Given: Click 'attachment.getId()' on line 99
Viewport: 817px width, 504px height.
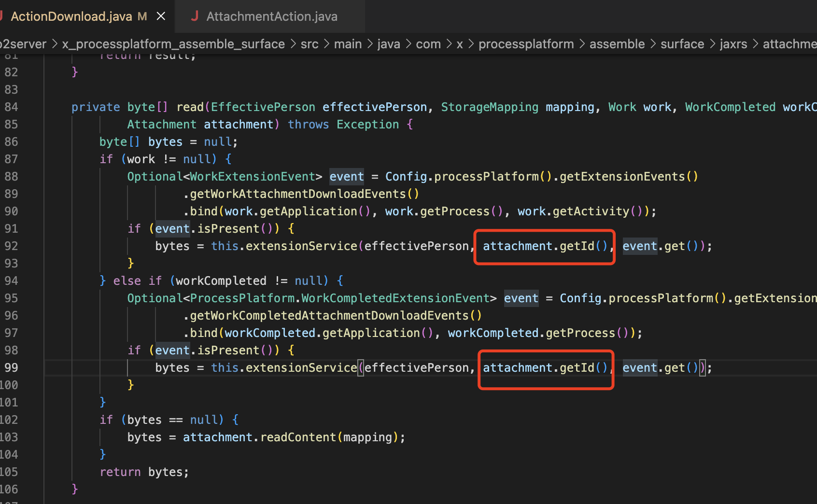Looking at the screenshot, I should tap(545, 368).
